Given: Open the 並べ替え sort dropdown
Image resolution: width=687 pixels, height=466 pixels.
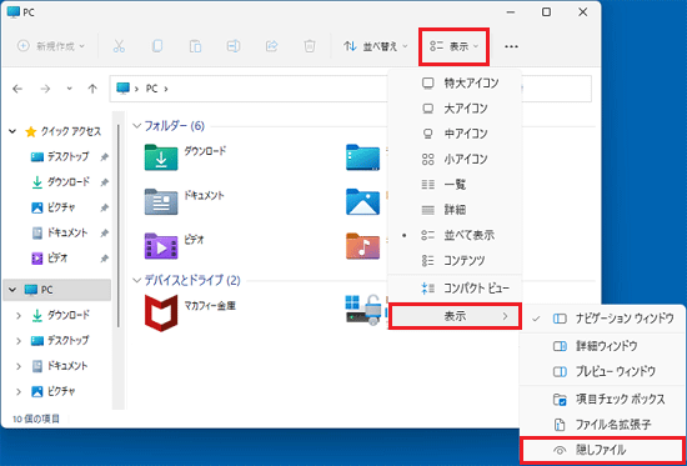Looking at the screenshot, I should click(376, 46).
